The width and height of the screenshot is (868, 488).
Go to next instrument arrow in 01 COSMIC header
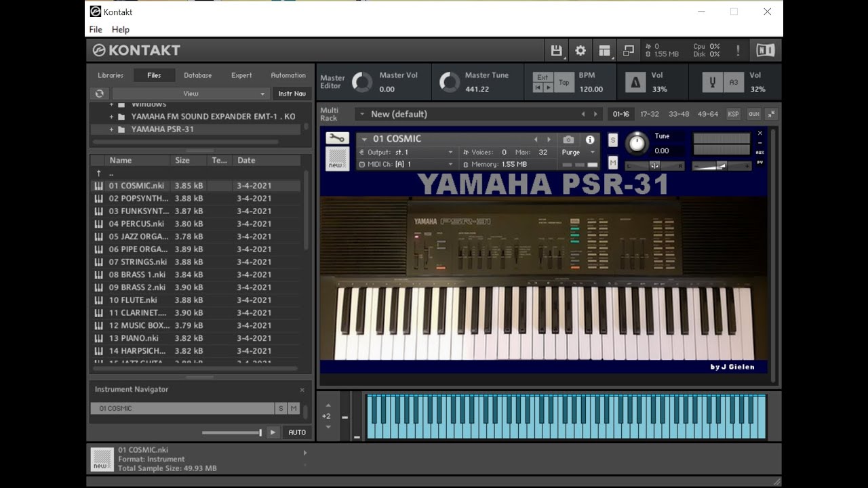pos(549,140)
